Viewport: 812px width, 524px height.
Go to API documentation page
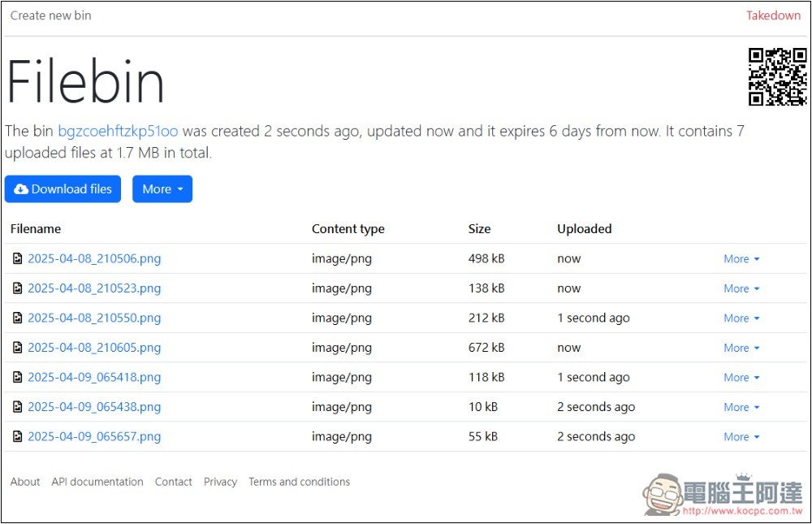coord(97,482)
